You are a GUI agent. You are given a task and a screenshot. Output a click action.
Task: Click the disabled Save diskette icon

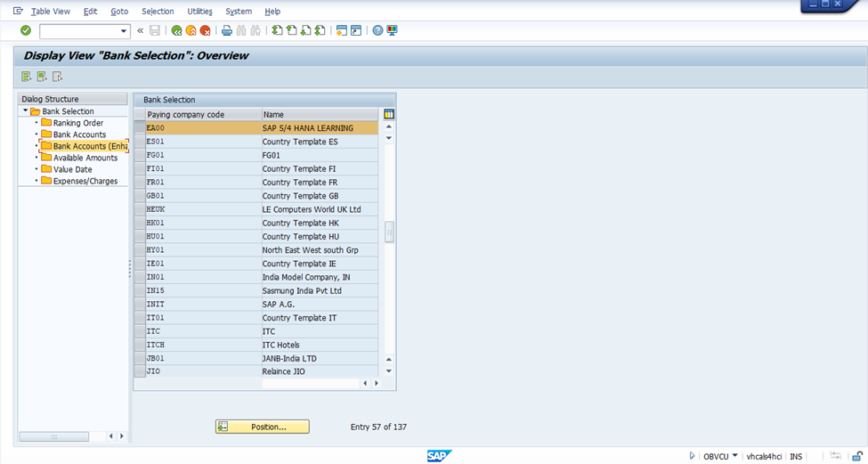155,30
